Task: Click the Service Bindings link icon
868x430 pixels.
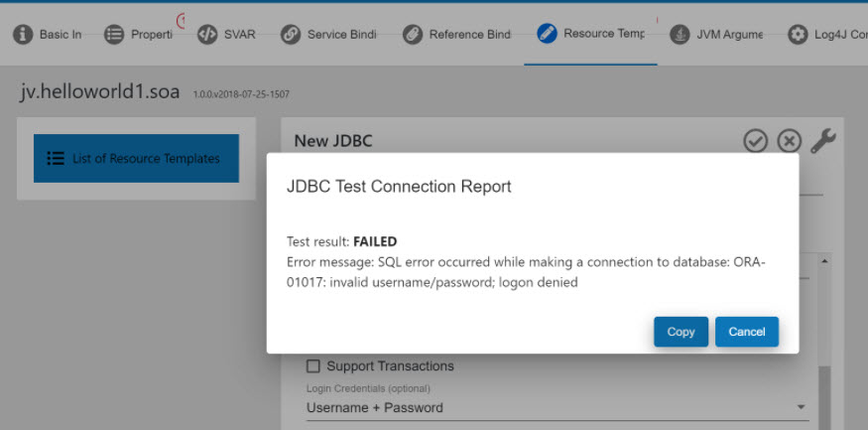Action: click(x=291, y=34)
